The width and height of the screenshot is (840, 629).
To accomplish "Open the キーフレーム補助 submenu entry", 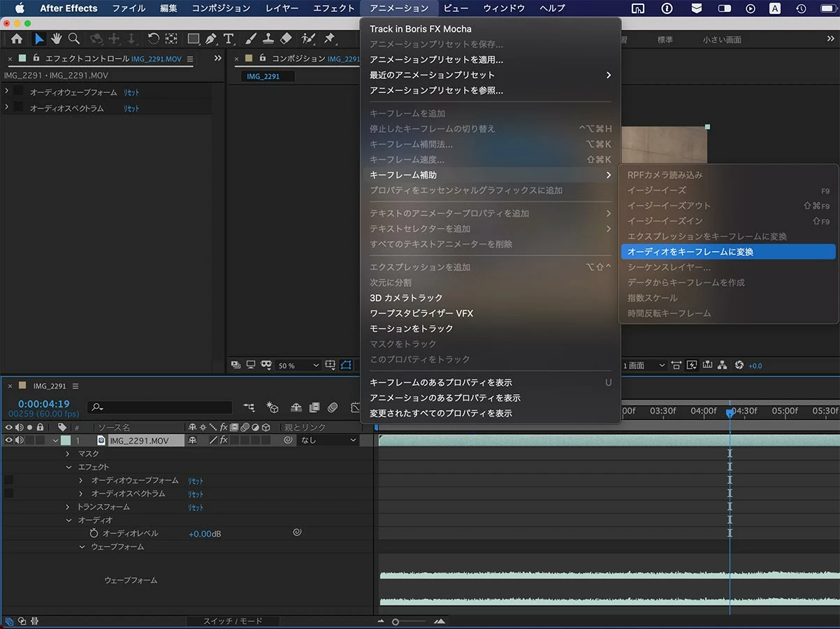I will (490, 175).
